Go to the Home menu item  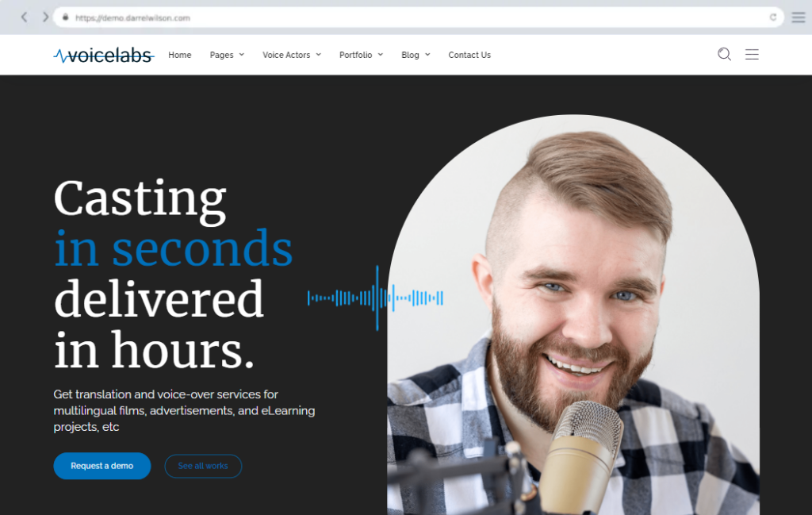pos(180,55)
